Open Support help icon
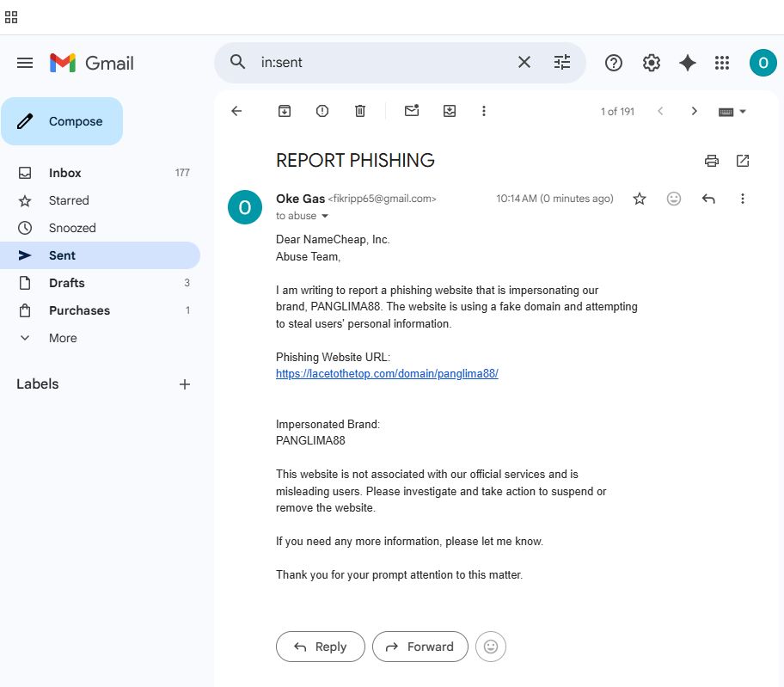784x687 pixels. [614, 63]
